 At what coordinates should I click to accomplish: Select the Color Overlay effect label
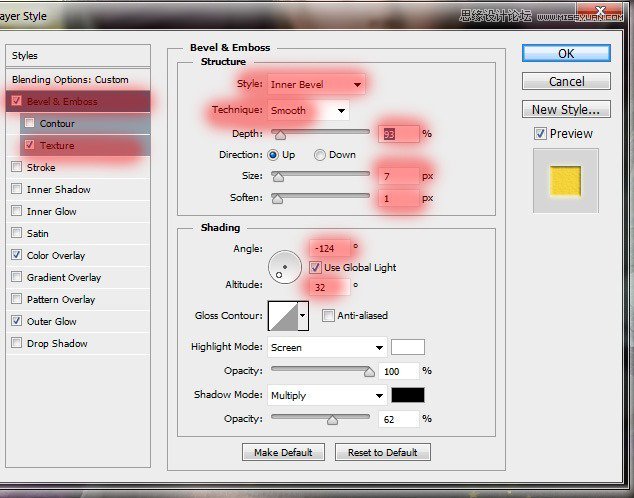coord(56,255)
